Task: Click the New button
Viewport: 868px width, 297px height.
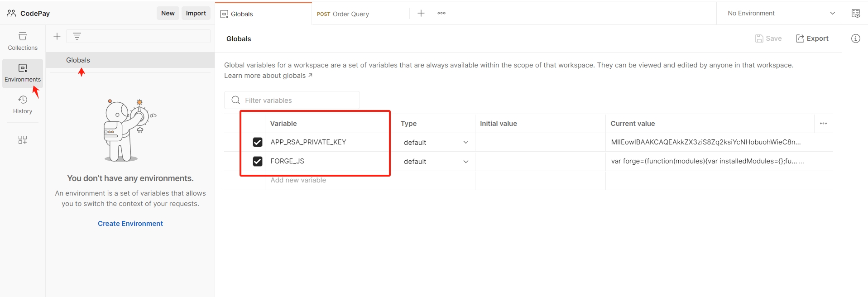Action: click(x=168, y=13)
